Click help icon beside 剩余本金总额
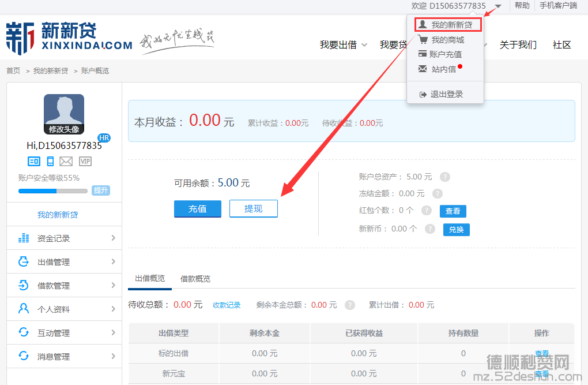Image resolution: width=588 pixels, height=385 pixels. click(349, 305)
